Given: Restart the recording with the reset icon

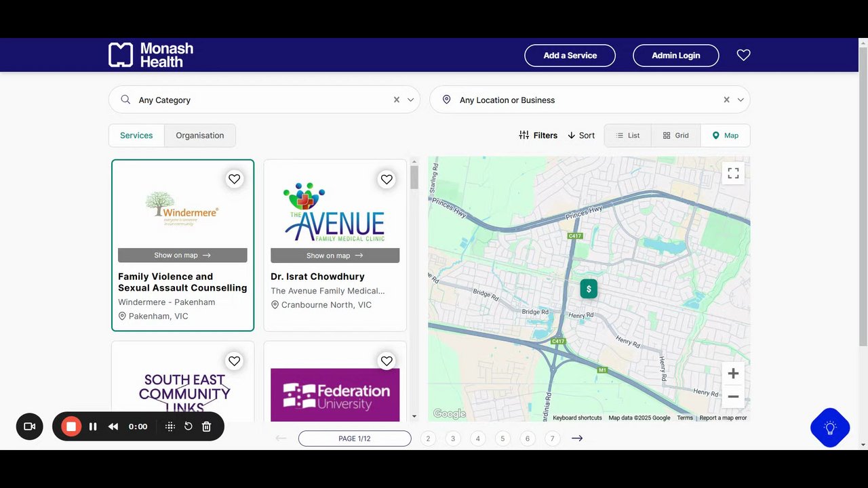Looking at the screenshot, I should click(x=189, y=426).
